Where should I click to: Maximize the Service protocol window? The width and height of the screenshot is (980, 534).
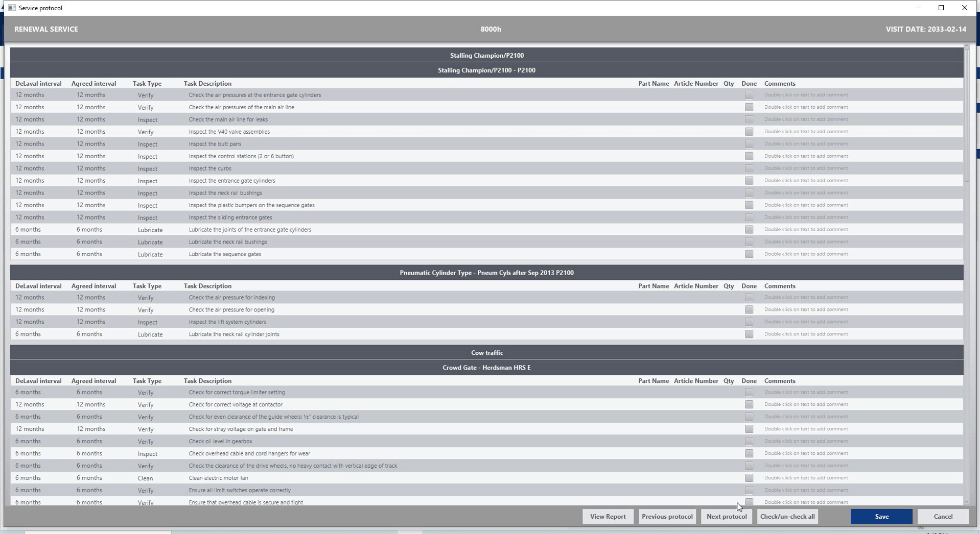click(x=941, y=8)
